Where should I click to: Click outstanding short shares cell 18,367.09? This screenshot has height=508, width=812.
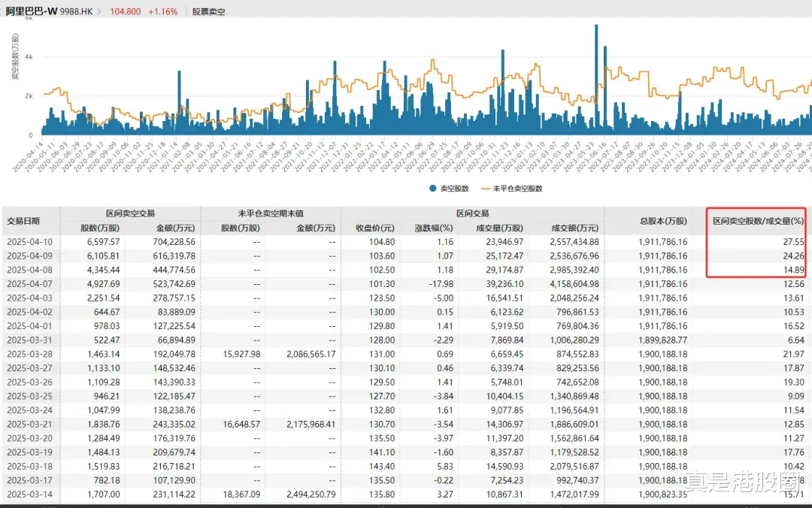click(x=242, y=494)
